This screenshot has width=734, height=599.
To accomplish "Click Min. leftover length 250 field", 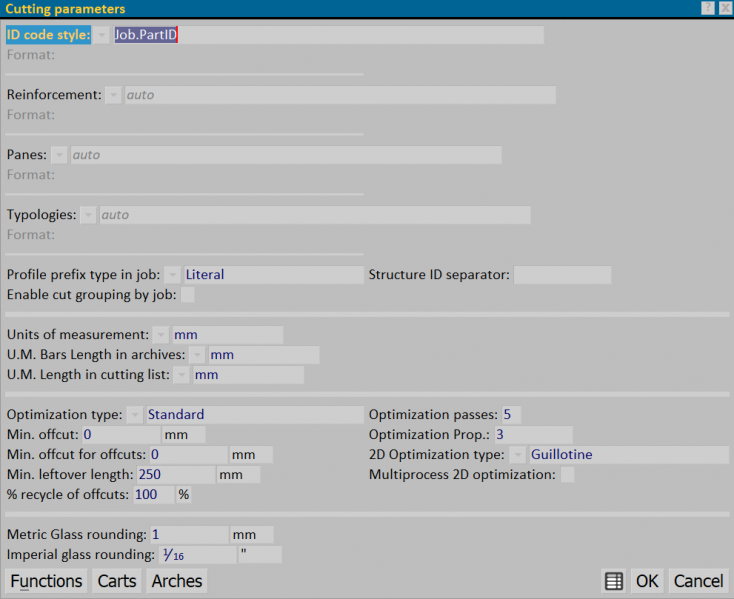I will point(176,475).
